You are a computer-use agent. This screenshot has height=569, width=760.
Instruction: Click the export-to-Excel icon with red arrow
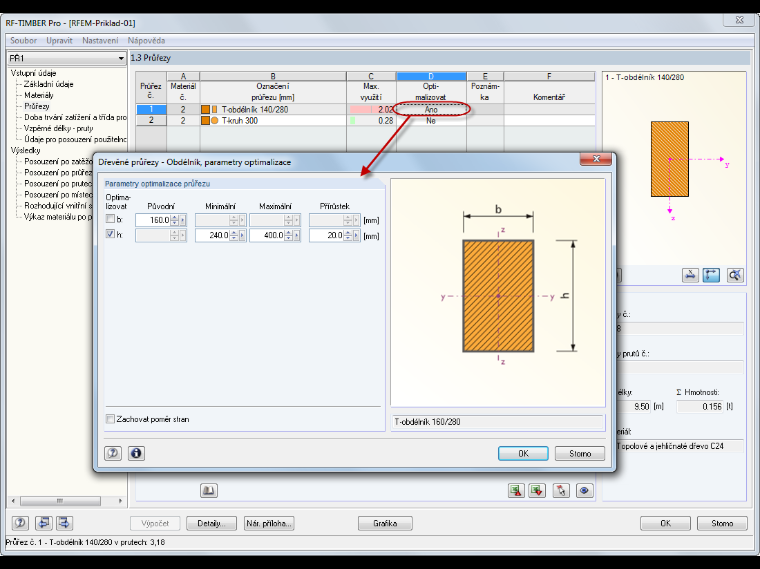pyautogui.click(x=516, y=490)
